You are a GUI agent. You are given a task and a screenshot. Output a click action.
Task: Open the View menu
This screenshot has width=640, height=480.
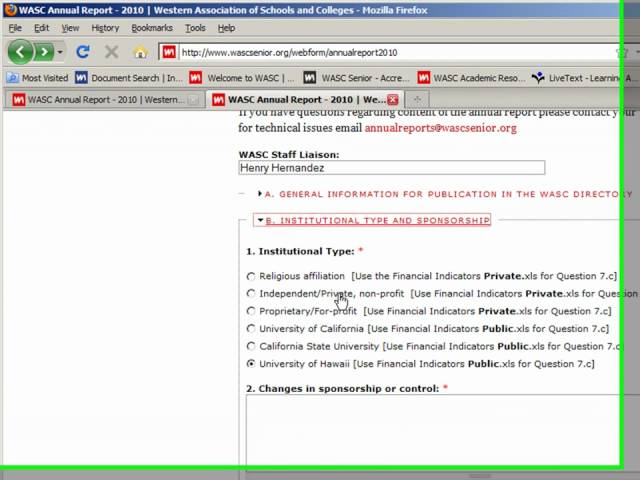(x=70, y=28)
